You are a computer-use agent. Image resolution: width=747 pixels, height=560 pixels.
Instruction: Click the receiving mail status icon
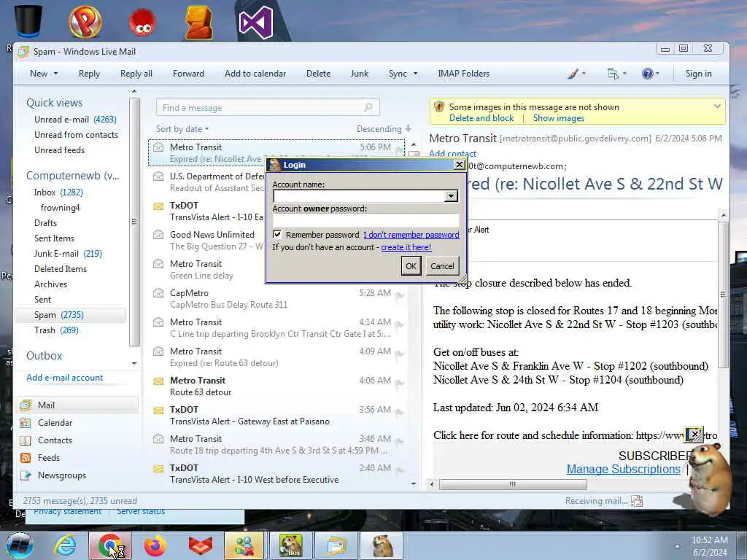[636, 501]
